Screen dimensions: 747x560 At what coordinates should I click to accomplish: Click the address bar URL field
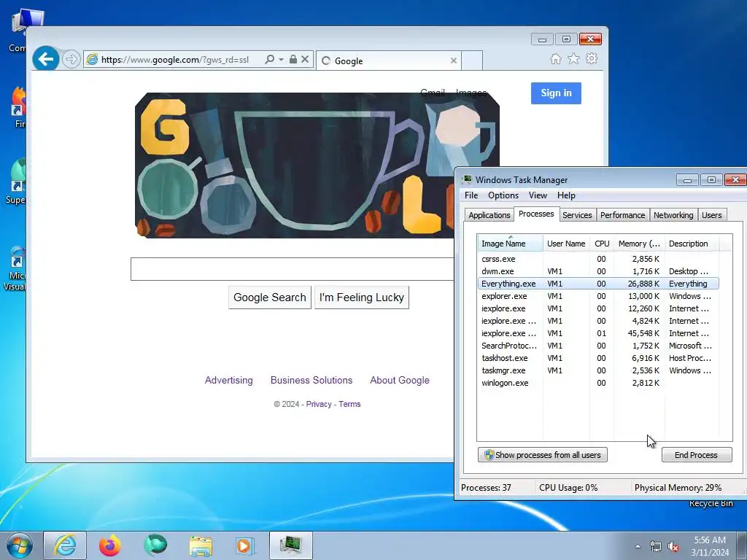point(175,60)
